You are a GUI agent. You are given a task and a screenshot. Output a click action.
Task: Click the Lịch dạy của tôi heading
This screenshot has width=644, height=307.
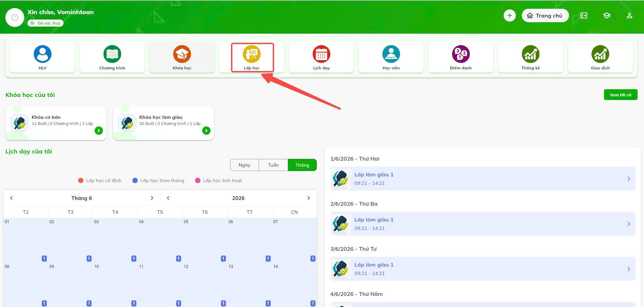point(29,151)
